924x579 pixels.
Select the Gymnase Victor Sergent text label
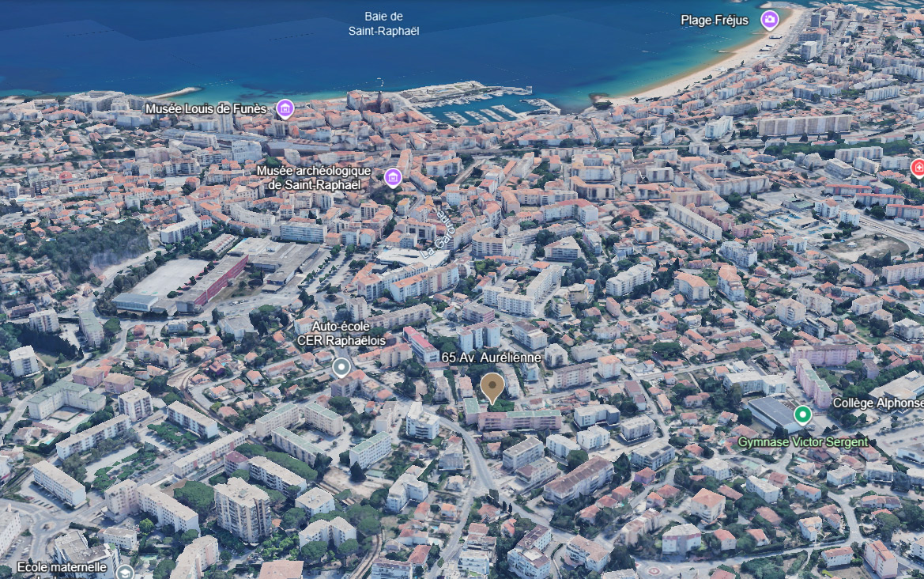[x=802, y=441]
